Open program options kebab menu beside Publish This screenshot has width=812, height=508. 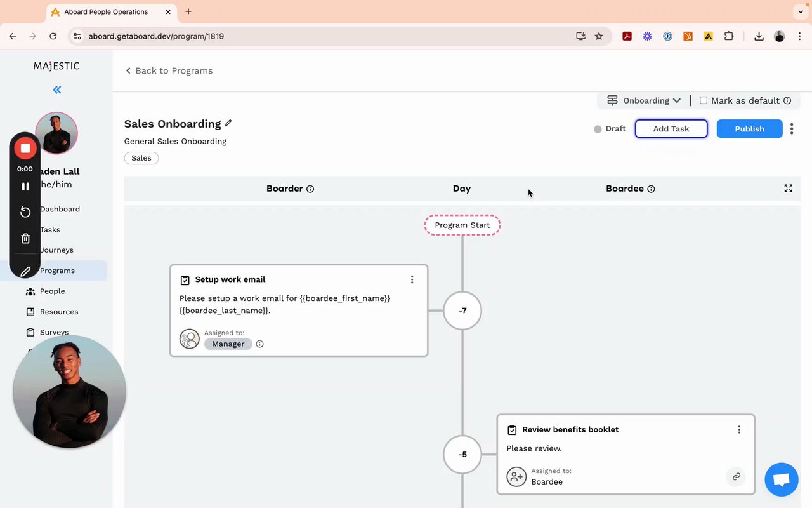[792, 129]
